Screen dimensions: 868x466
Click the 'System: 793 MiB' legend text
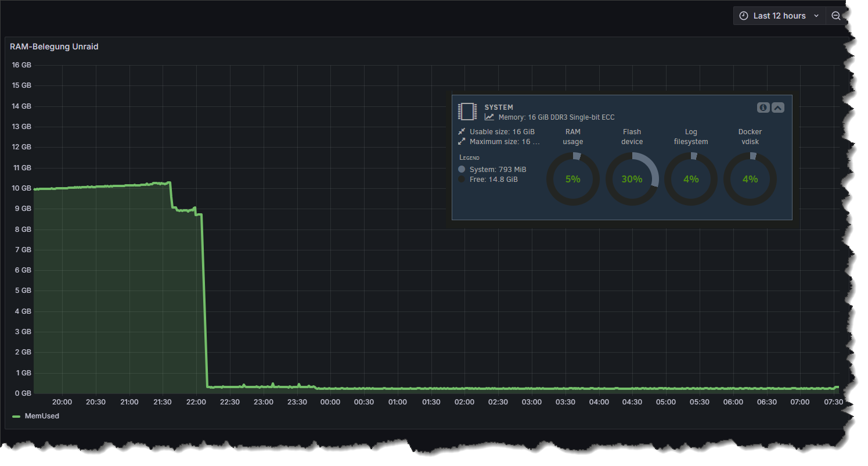[x=498, y=170]
